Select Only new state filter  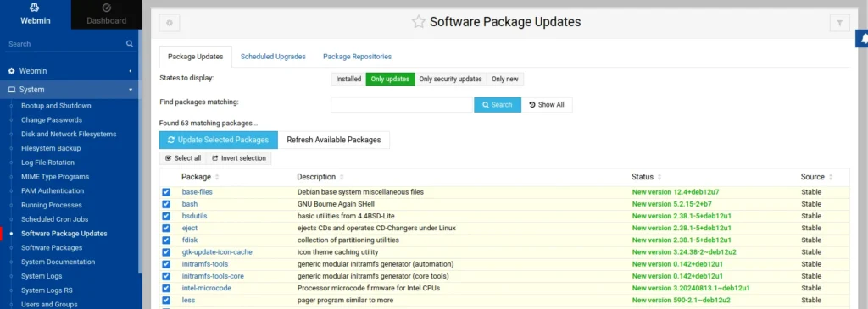coord(505,79)
